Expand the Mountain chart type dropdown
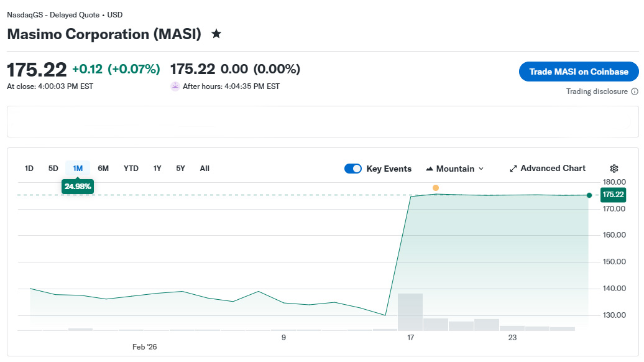644x362 pixels. point(481,169)
